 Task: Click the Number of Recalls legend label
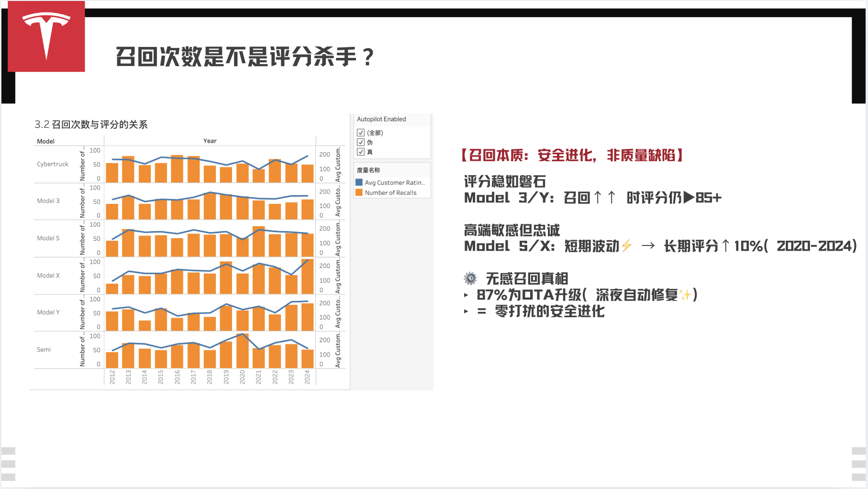pos(390,192)
